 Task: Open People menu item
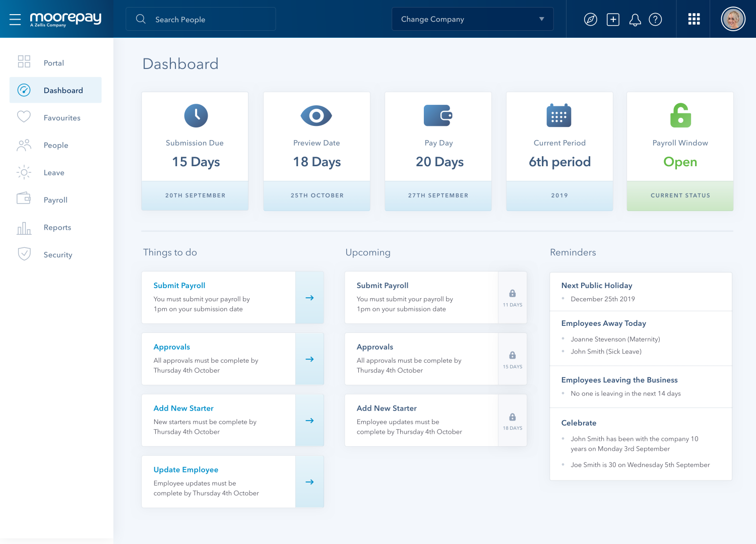[x=55, y=145]
